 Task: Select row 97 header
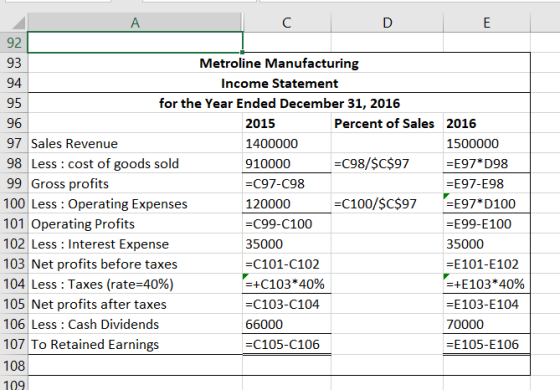coord(14,144)
